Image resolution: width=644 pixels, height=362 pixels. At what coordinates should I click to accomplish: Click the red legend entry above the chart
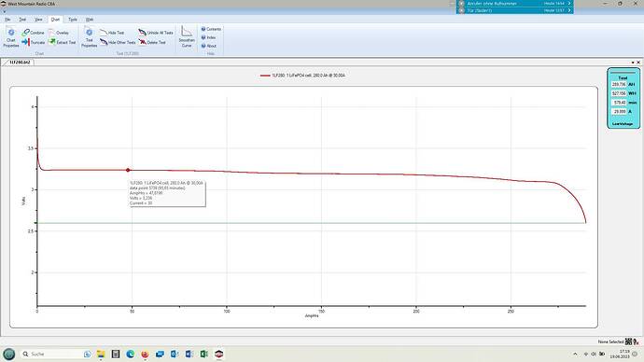pyautogui.click(x=302, y=76)
